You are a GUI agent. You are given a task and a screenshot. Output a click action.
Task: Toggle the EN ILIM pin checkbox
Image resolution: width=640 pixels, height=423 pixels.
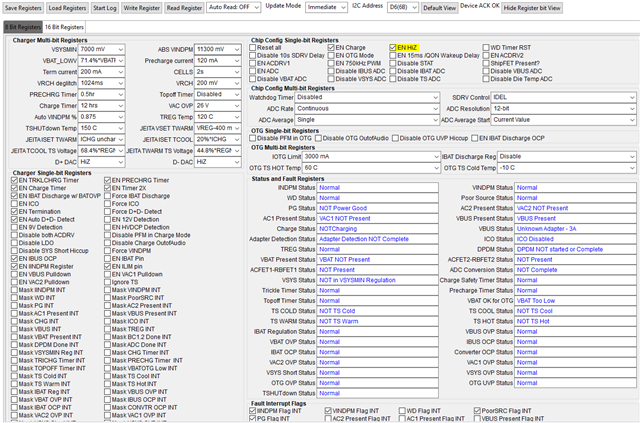point(107,266)
